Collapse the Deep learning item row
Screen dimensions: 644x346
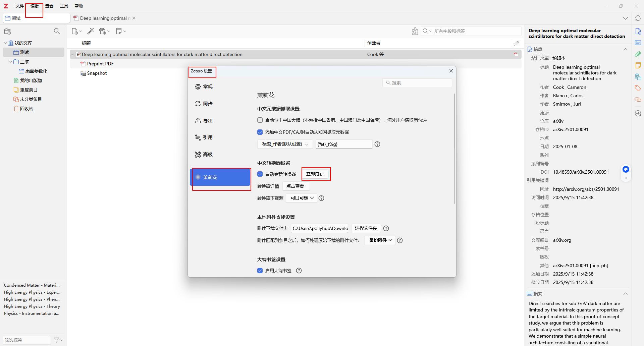72,54
